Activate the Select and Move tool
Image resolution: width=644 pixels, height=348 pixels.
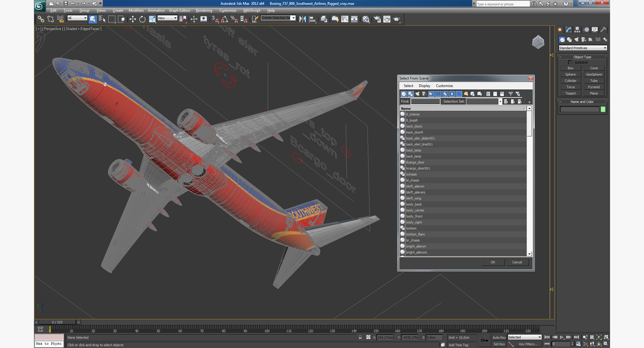132,19
